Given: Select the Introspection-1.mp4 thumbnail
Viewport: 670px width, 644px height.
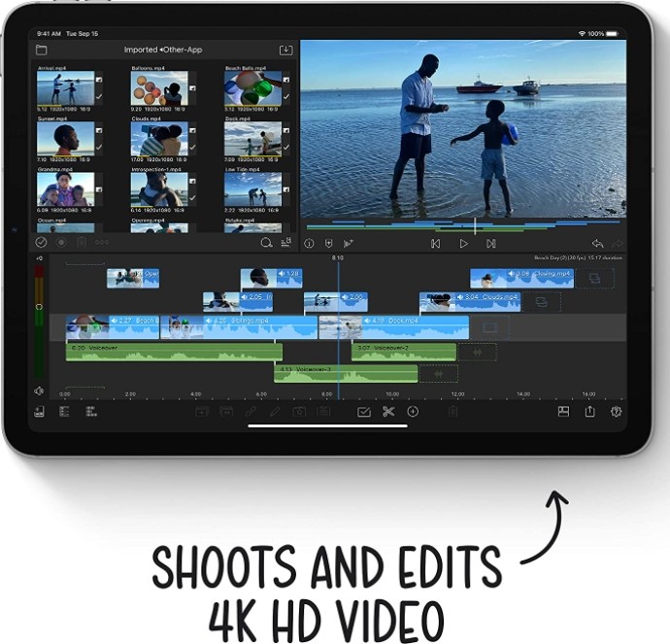Looking at the screenshot, I should 159,189.
